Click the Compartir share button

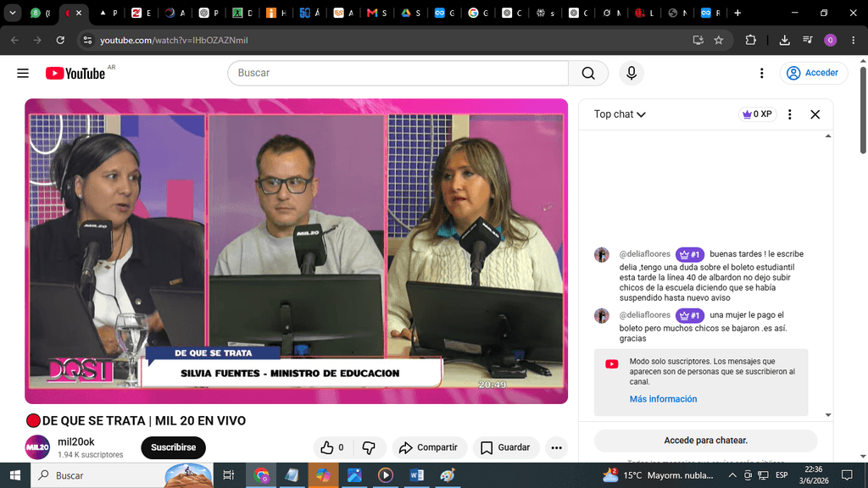(429, 447)
